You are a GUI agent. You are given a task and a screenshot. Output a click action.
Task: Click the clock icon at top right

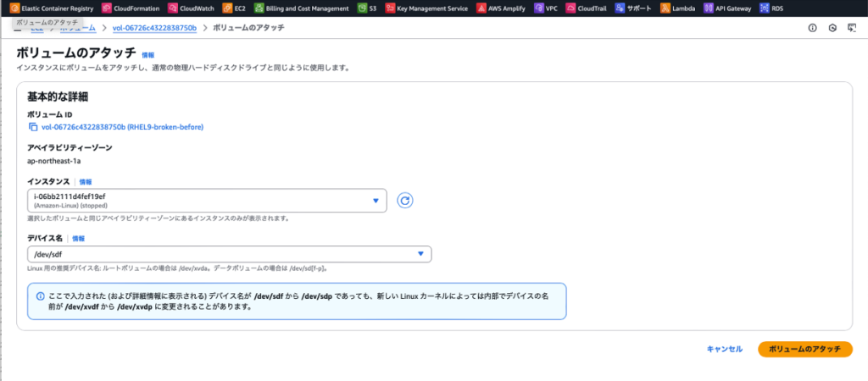click(832, 28)
